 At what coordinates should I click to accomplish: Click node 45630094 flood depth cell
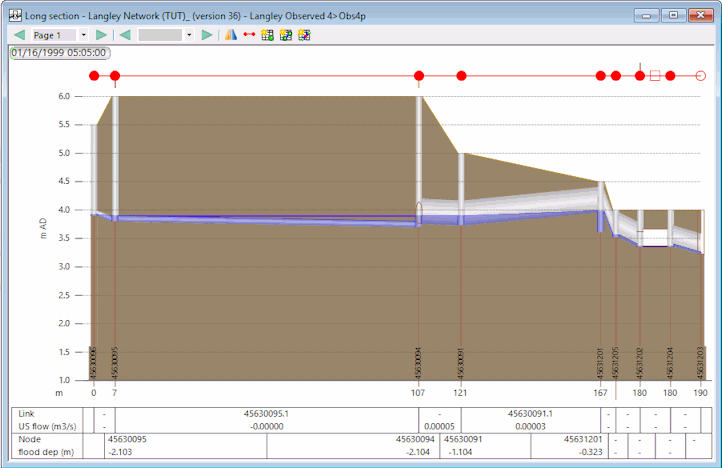pos(353,452)
